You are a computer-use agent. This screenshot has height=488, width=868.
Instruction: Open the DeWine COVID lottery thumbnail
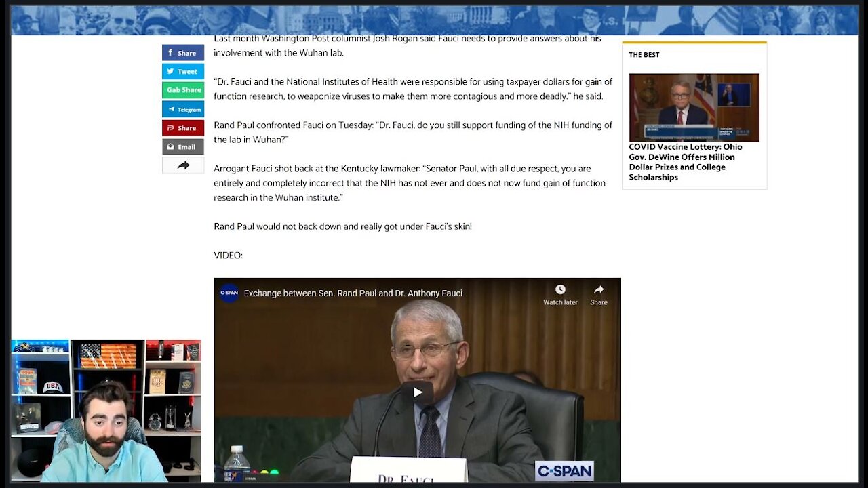pyautogui.click(x=694, y=108)
